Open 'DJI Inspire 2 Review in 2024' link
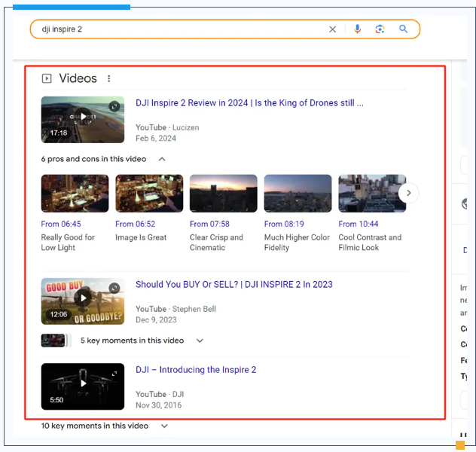The image size is (476, 452). (249, 103)
